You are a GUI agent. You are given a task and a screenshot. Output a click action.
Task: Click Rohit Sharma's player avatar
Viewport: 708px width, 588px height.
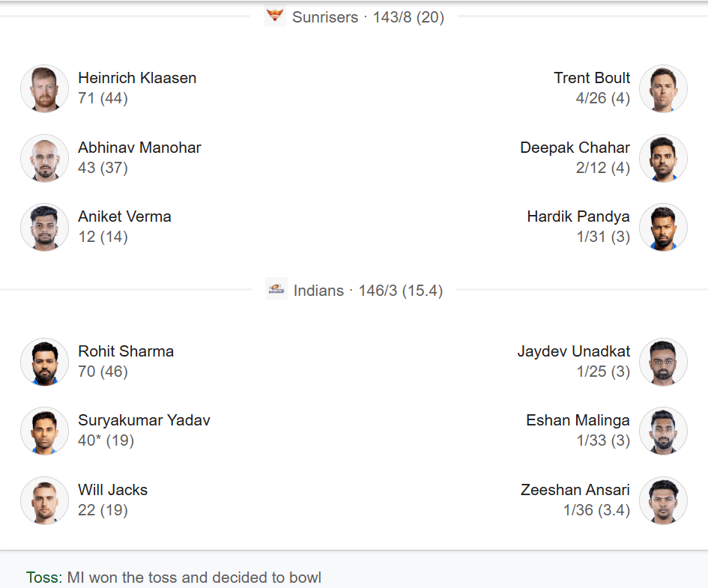point(45,362)
